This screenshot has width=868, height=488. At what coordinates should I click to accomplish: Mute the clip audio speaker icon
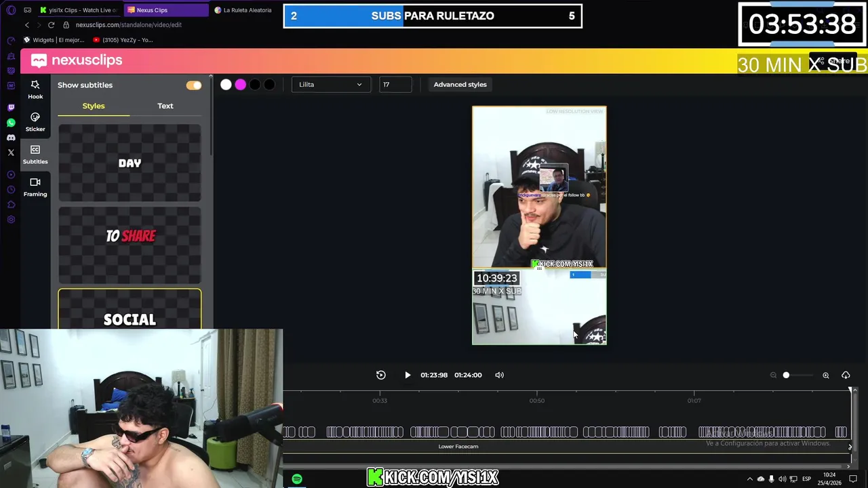[x=500, y=375]
